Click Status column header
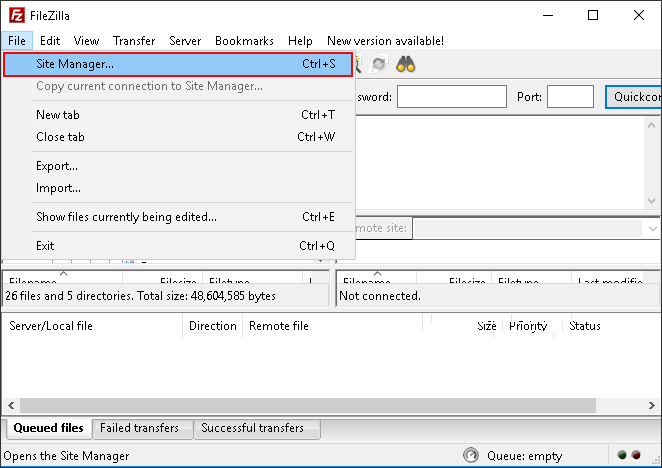 pos(585,326)
